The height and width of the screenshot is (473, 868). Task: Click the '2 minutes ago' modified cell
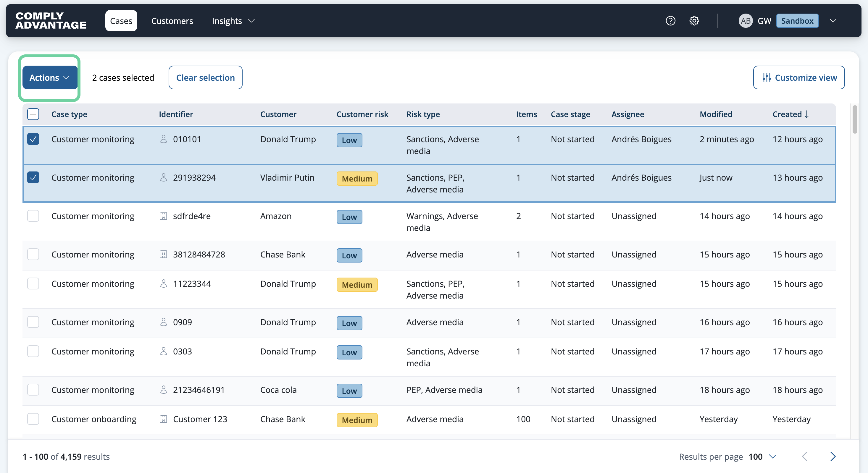tap(727, 139)
